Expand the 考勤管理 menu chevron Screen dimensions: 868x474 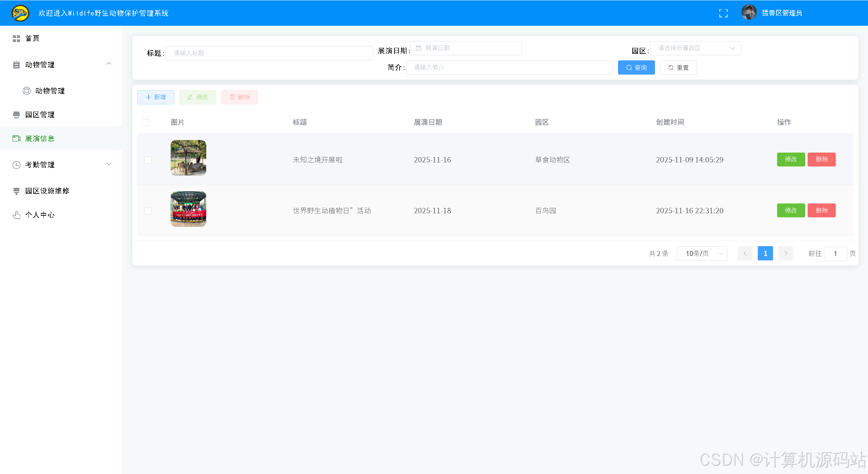click(x=109, y=164)
